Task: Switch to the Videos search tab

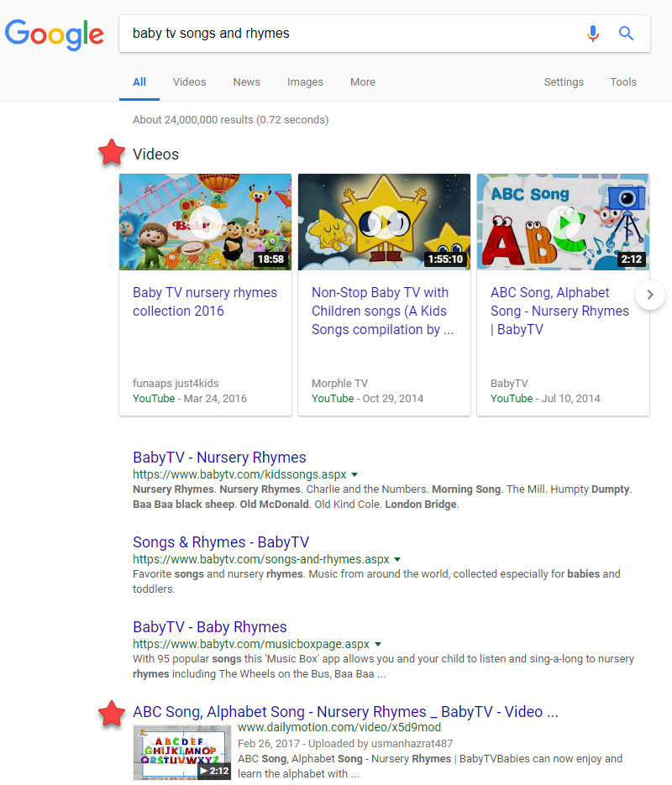Action: coord(189,82)
